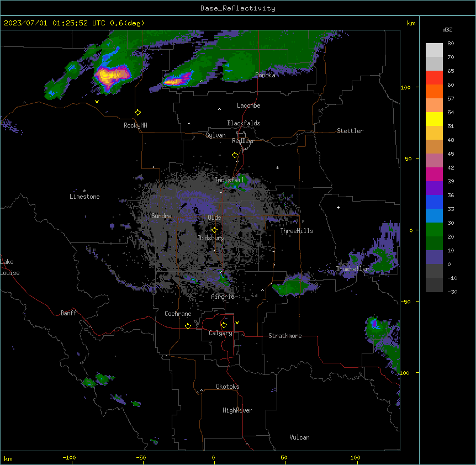Image resolution: width=476 pixels, height=465 pixels.
Task: Select the Lacombe city label
Action: click(248, 105)
